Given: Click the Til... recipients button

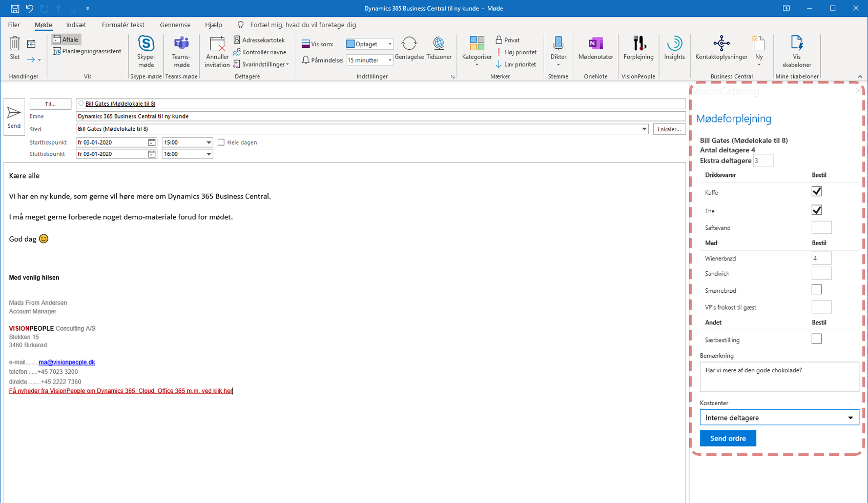Looking at the screenshot, I should click(x=50, y=104).
